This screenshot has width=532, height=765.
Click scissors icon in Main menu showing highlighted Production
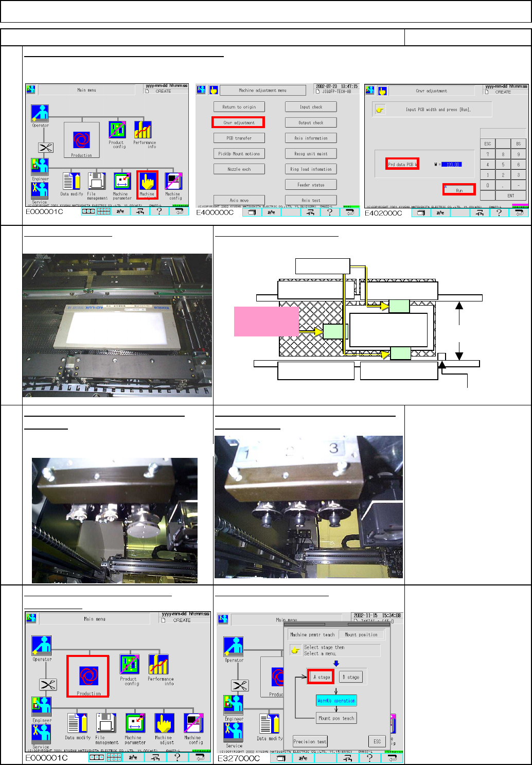coord(48,685)
